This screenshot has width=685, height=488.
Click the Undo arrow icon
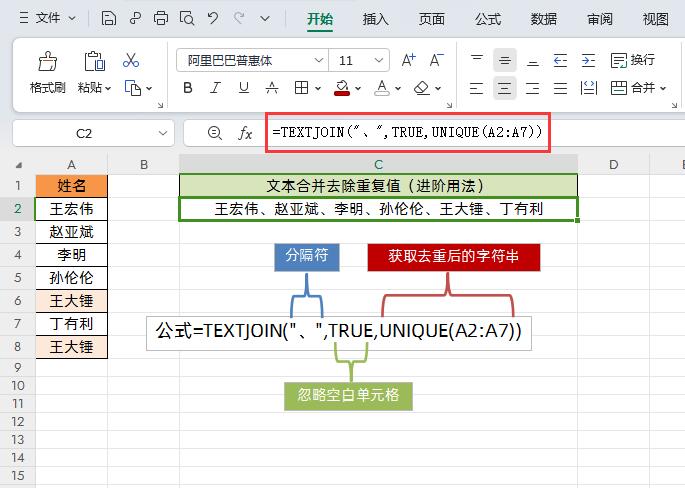click(213, 18)
